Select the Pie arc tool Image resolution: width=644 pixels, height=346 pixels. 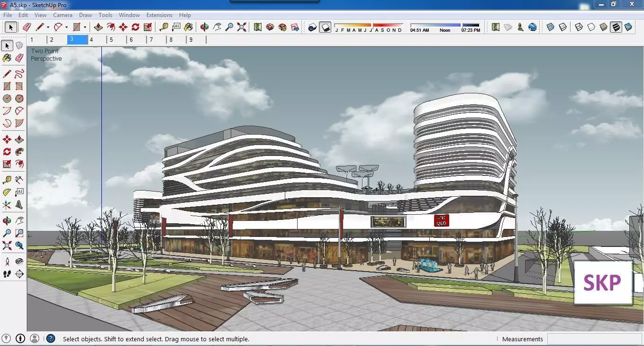19,123
